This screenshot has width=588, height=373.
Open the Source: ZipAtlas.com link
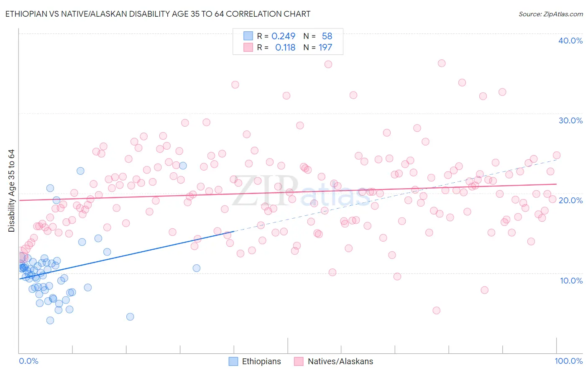pos(551,14)
